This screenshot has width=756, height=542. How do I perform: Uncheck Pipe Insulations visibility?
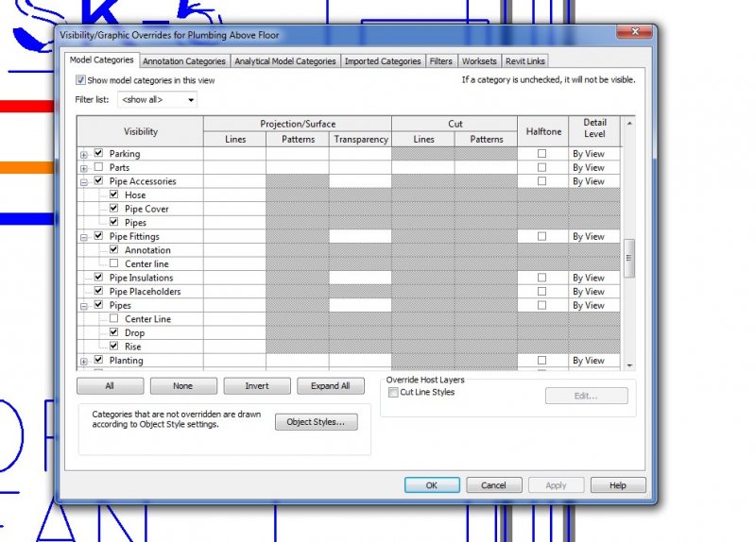pos(98,277)
